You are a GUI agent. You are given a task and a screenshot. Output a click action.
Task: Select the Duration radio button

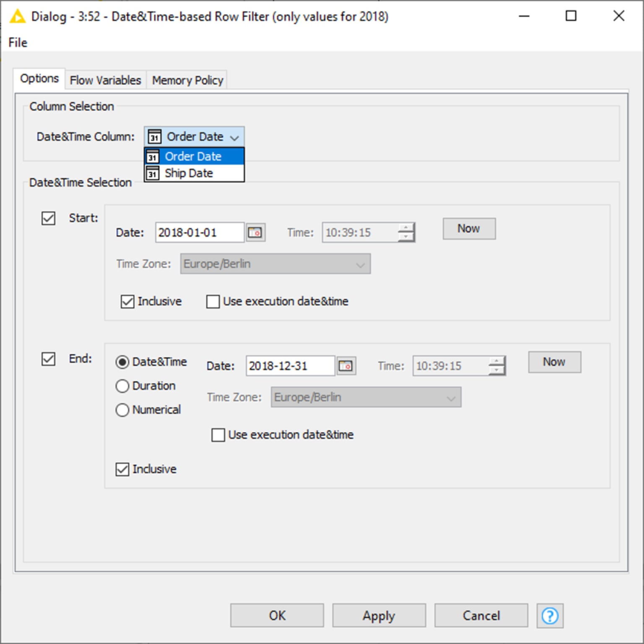pyautogui.click(x=122, y=386)
